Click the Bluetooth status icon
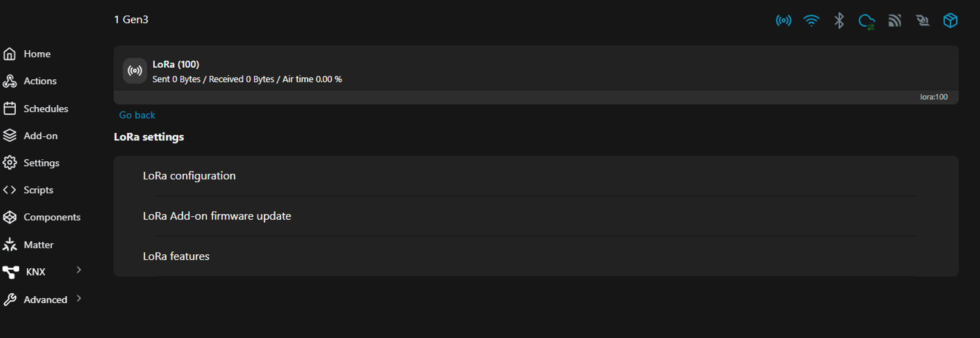This screenshot has width=980, height=338. 839,21
